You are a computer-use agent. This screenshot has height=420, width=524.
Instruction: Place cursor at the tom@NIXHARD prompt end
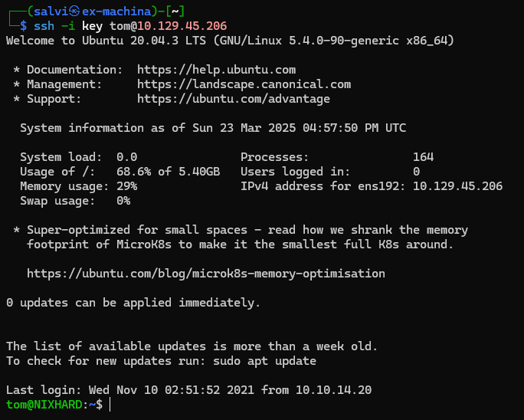pos(111,405)
